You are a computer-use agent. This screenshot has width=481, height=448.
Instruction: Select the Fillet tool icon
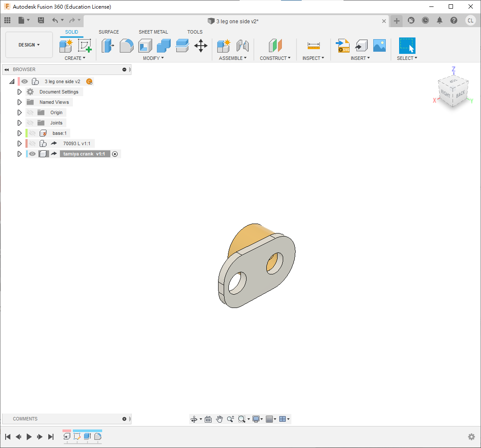point(126,45)
